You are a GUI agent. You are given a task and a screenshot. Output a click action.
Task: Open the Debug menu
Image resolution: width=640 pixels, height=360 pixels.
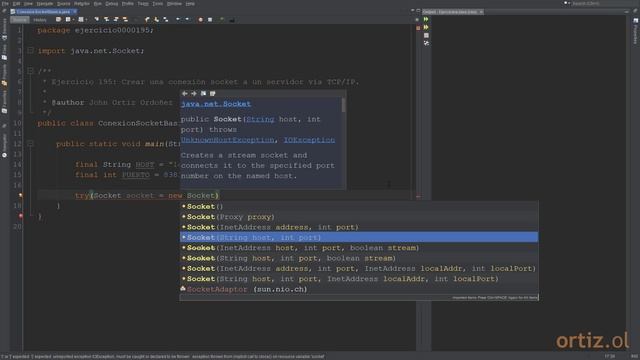(111, 4)
